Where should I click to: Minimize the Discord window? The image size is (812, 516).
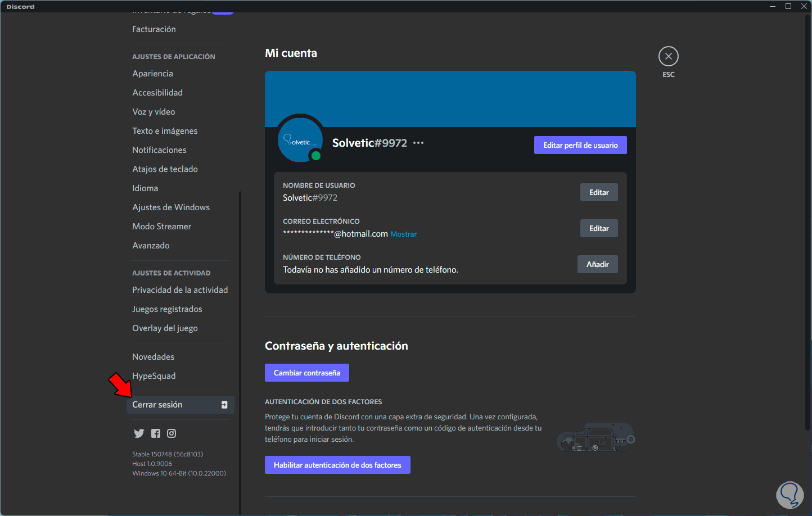[x=773, y=6]
